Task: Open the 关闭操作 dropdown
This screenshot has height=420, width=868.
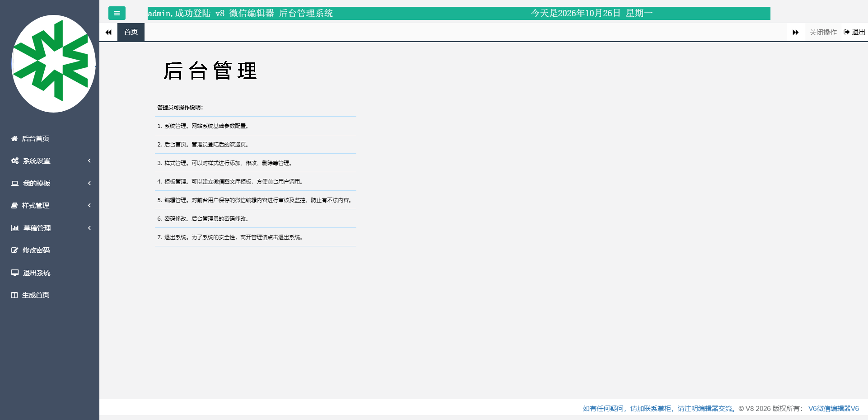Action: (x=823, y=33)
